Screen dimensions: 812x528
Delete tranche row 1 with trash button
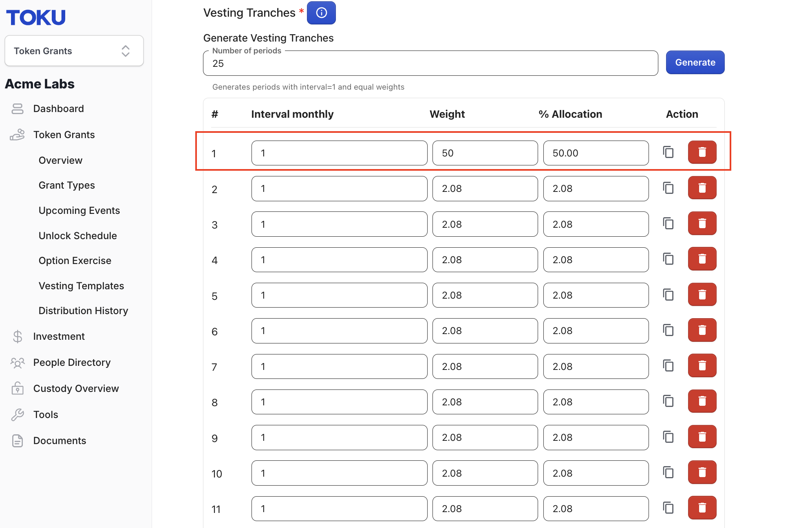(702, 152)
